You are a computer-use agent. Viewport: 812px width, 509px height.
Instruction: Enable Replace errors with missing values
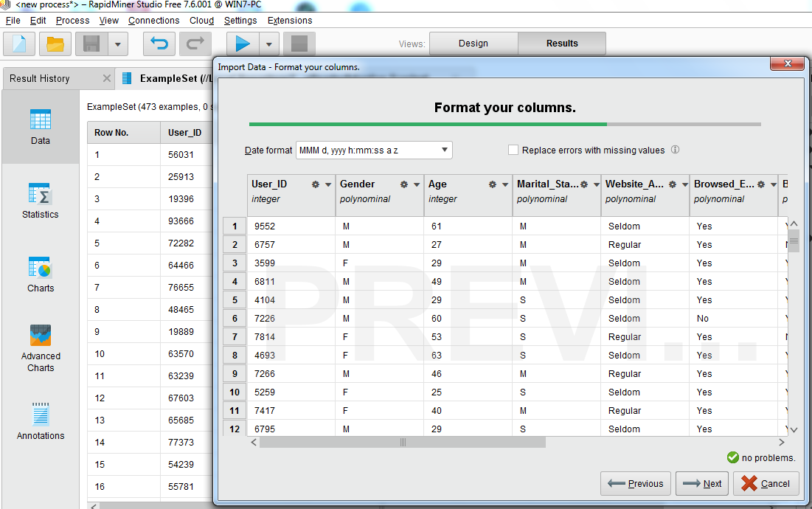click(513, 150)
